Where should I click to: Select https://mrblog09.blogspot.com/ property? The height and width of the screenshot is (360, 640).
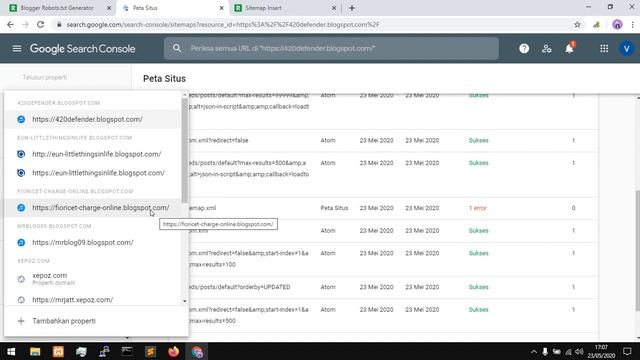coord(93,242)
